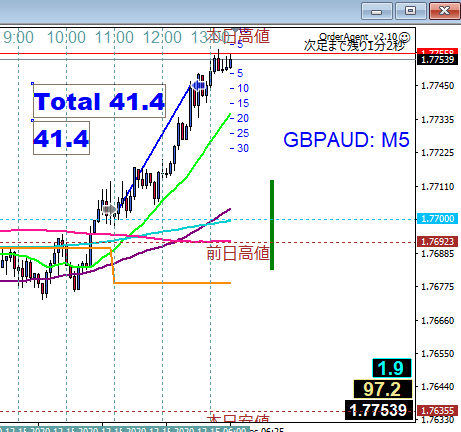Click the 1.76775 price axis label
The width and height of the screenshot is (461, 432).
click(x=438, y=287)
